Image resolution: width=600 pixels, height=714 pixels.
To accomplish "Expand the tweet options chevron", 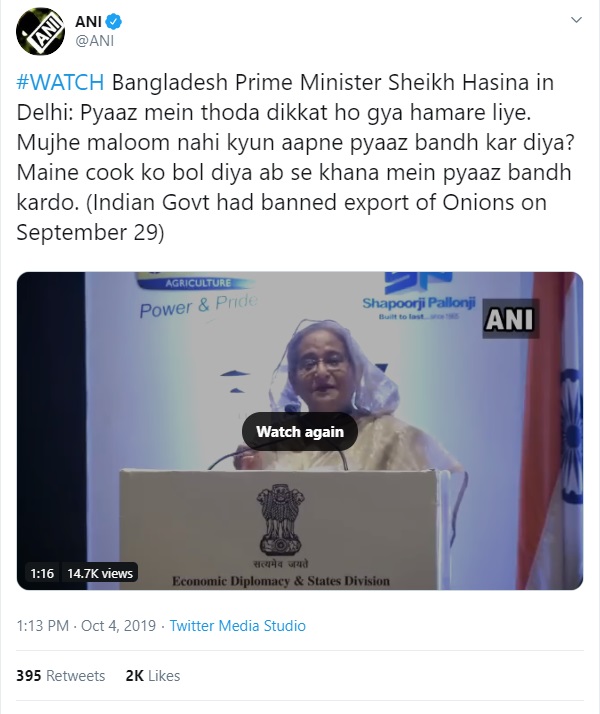I will coord(576,20).
